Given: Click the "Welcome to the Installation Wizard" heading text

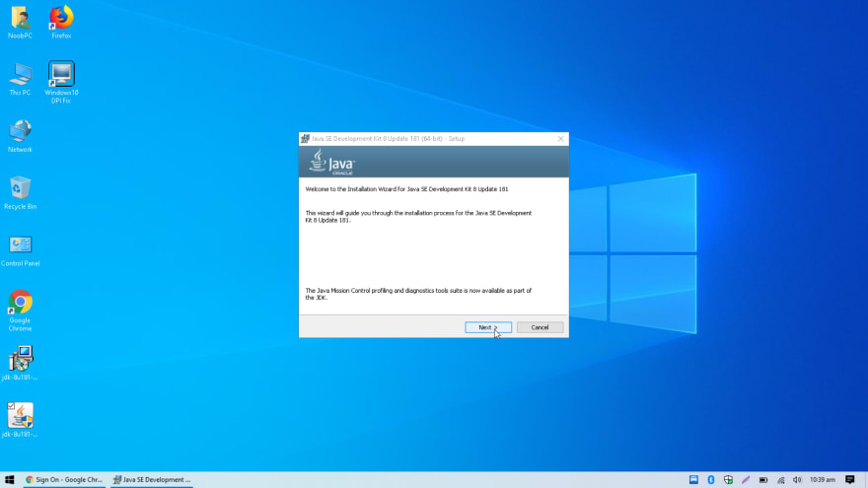Looking at the screenshot, I should 406,189.
